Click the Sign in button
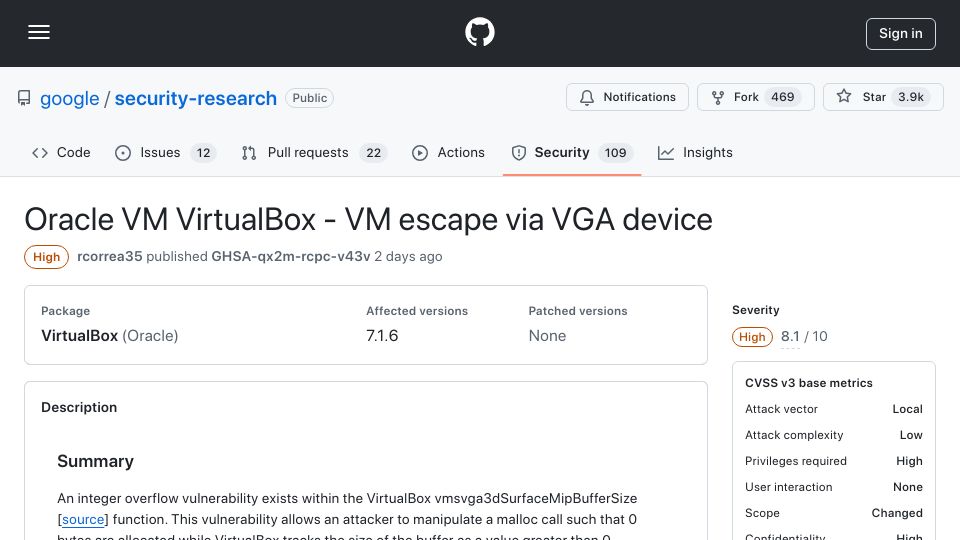Screen dimensions: 960x540 pos(901,34)
